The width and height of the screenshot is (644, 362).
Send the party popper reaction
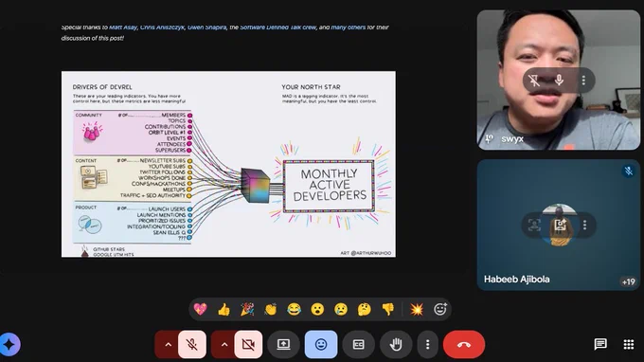[247, 309]
